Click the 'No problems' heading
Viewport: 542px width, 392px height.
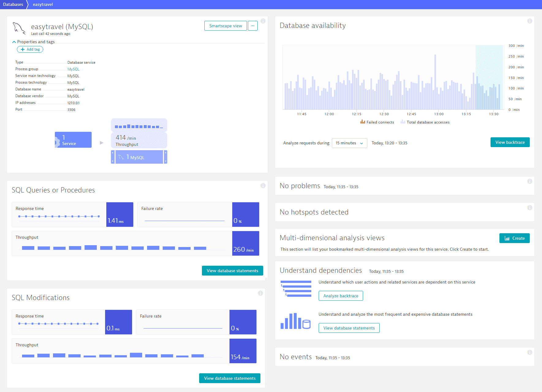click(x=300, y=186)
